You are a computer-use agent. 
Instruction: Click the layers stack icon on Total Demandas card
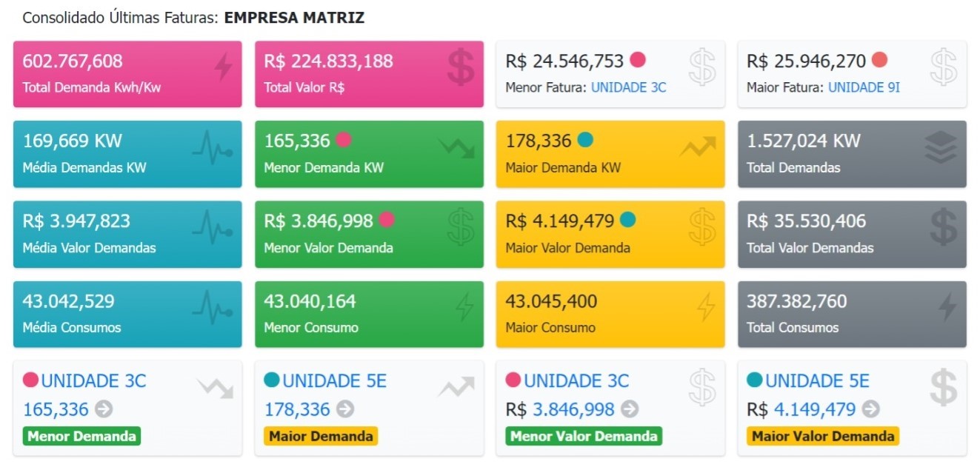pyautogui.click(x=941, y=147)
